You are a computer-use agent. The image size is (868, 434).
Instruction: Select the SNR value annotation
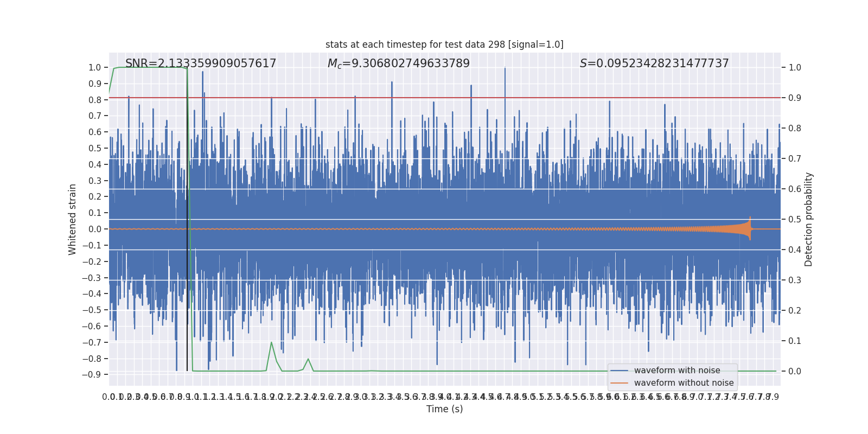(201, 63)
